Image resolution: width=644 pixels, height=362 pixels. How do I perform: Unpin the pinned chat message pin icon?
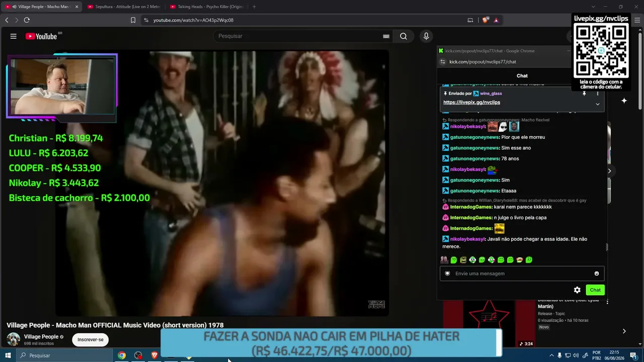pyautogui.click(x=584, y=94)
